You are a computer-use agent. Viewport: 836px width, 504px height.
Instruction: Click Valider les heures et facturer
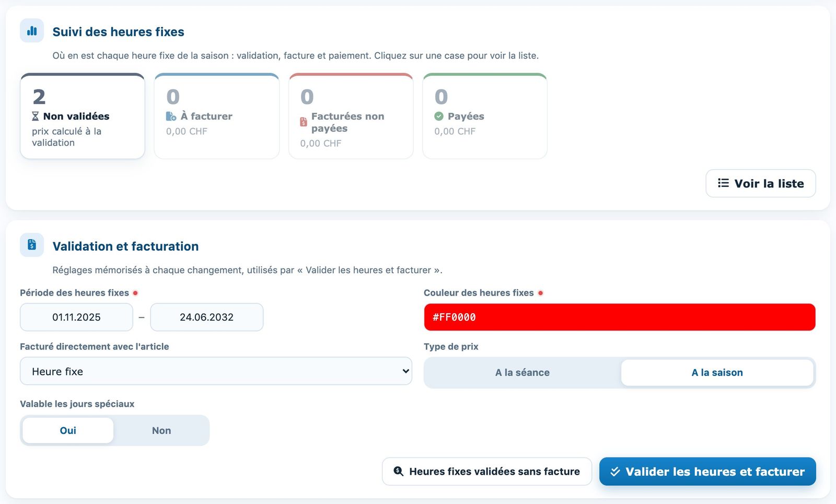click(x=707, y=472)
